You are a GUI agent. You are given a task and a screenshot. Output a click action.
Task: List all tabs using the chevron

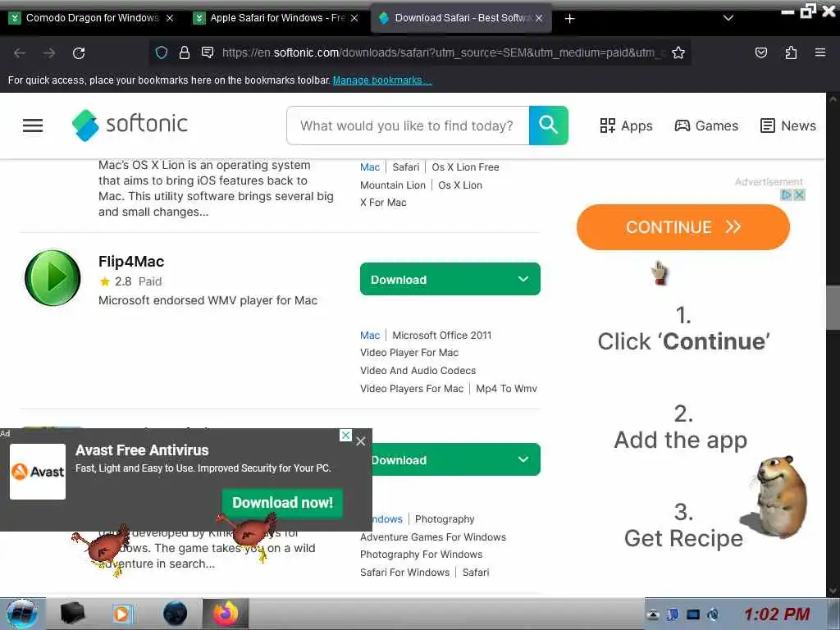coord(728,18)
